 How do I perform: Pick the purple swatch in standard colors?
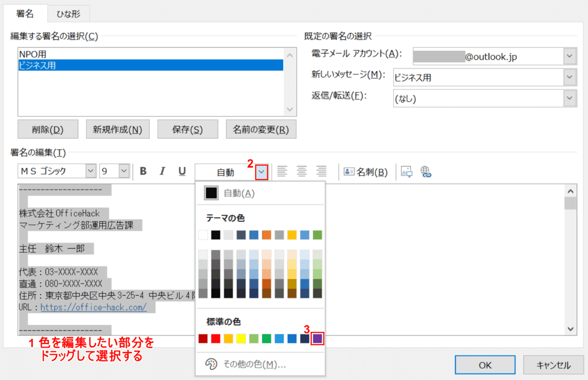click(x=317, y=338)
